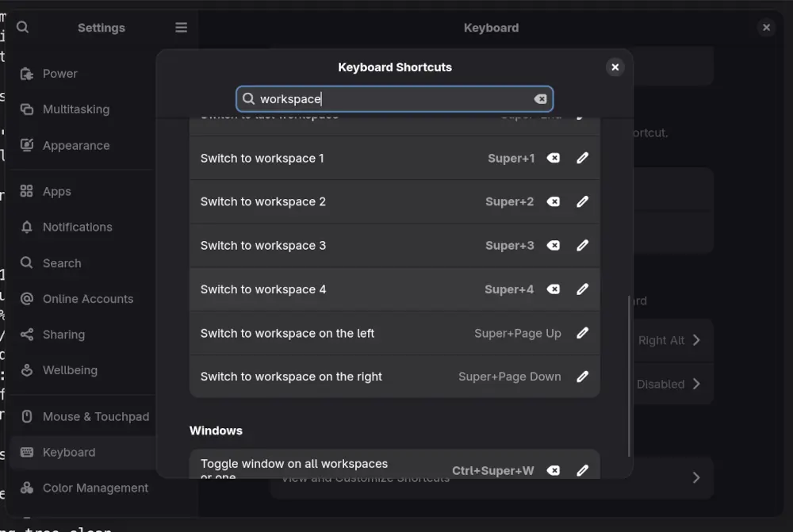This screenshot has height=532, width=793.
Task: Click the Settings search magnifier icon
Action: click(x=22, y=27)
